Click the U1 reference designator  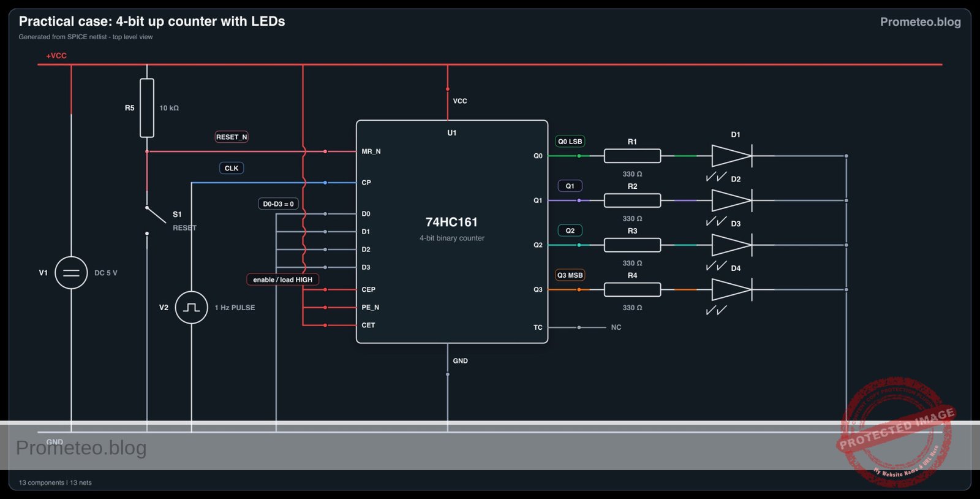pyautogui.click(x=452, y=133)
